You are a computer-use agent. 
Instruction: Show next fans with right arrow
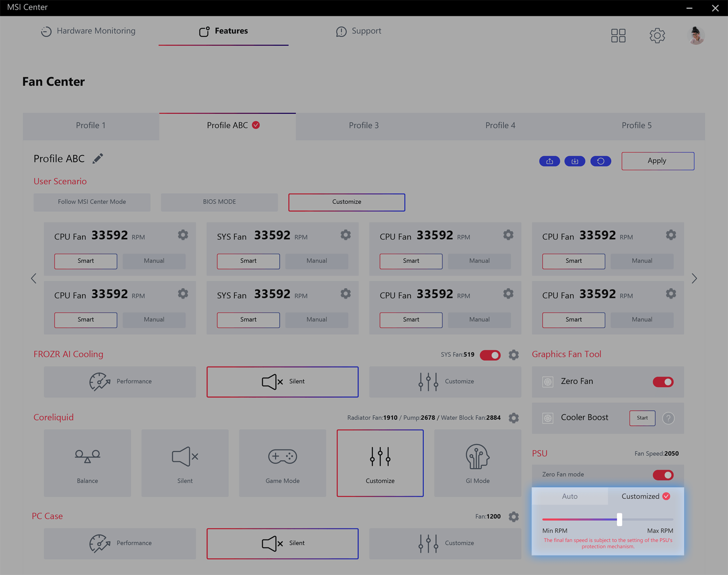[694, 278]
